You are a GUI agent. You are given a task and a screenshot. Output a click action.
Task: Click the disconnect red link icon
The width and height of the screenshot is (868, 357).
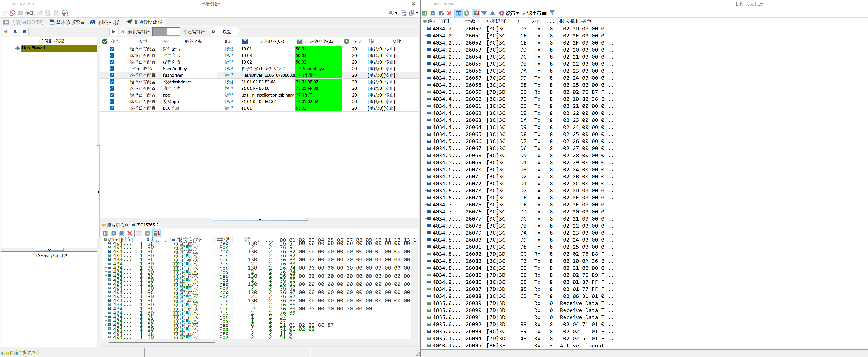click(x=12, y=13)
